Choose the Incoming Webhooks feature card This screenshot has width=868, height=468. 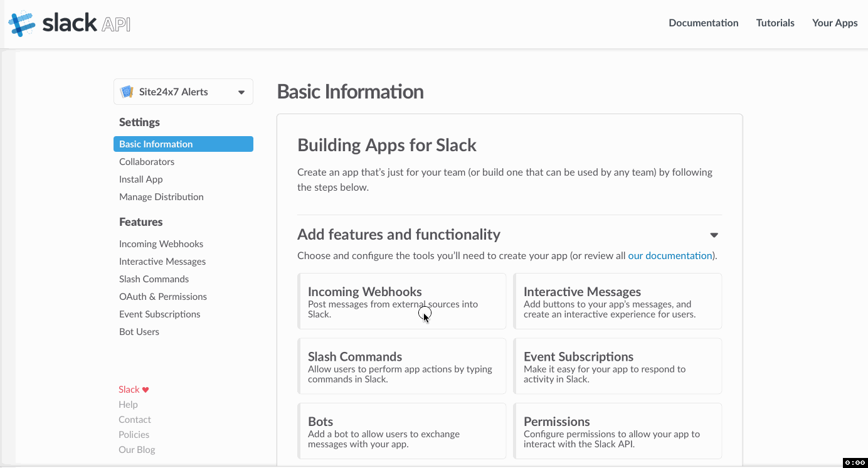click(402, 301)
